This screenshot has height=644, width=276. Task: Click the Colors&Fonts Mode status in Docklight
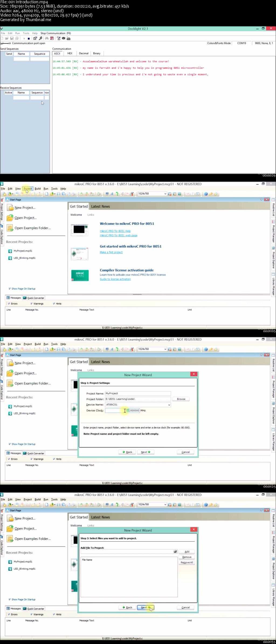coord(219,43)
